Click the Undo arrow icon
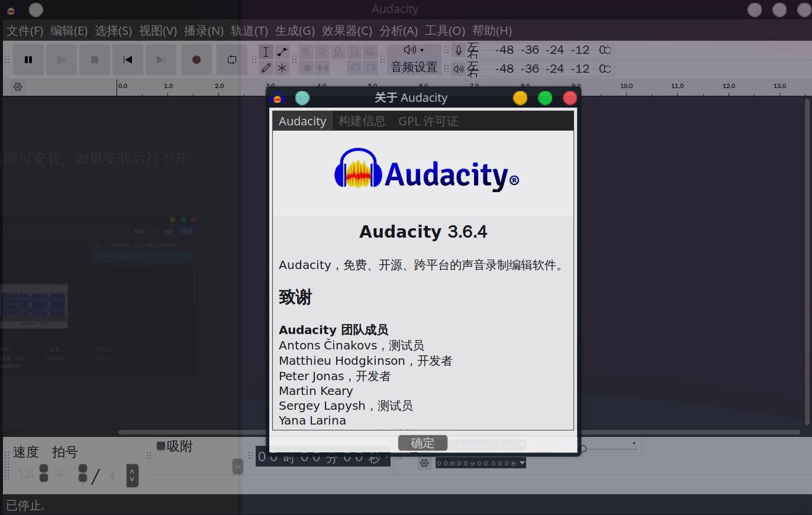The height and width of the screenshot is (515, 812). tap(355, 68)
